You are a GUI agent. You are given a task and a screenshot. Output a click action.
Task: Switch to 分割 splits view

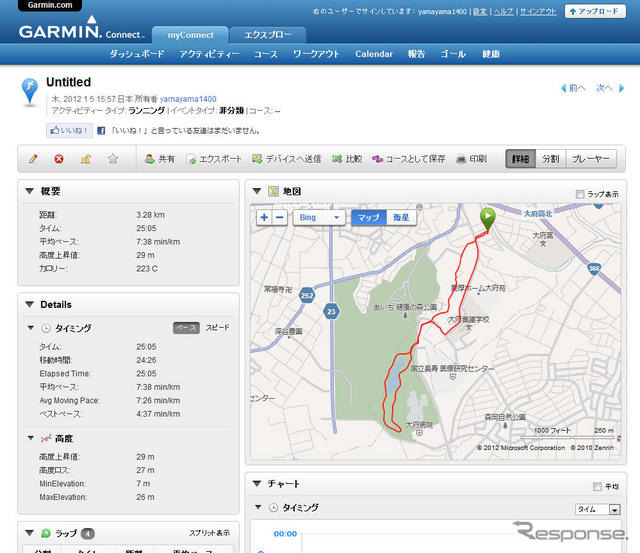[551, 159]
